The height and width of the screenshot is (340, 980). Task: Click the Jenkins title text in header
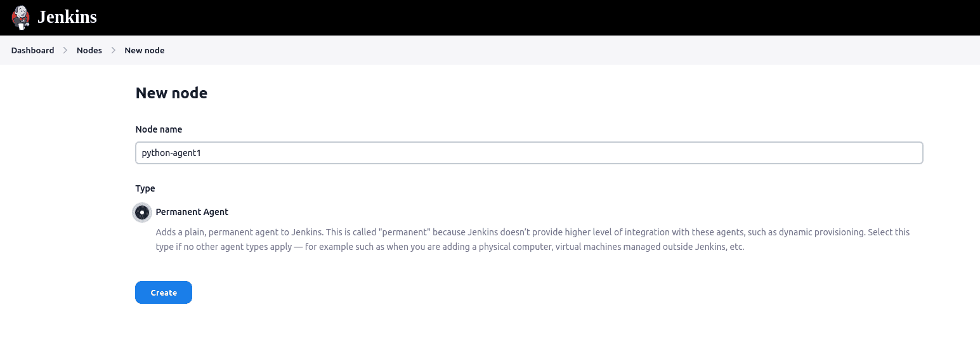pos(67,17)
